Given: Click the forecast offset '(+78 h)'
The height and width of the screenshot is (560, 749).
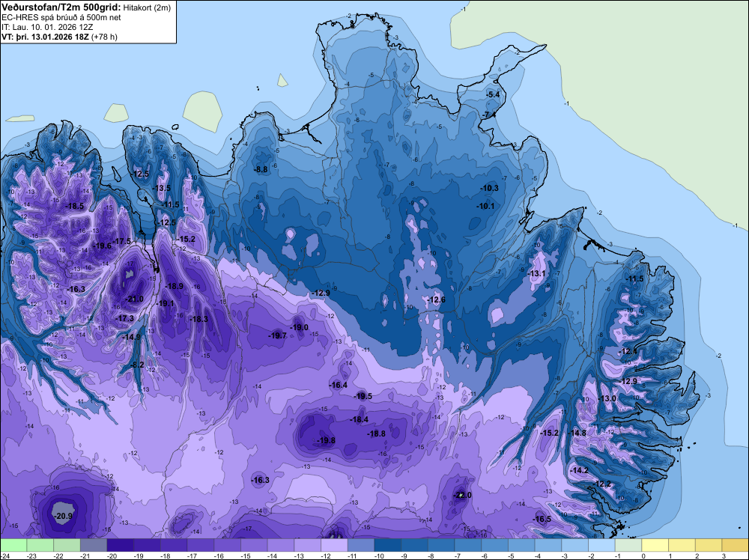Looking at the screenshot, I should pos(105,36).
